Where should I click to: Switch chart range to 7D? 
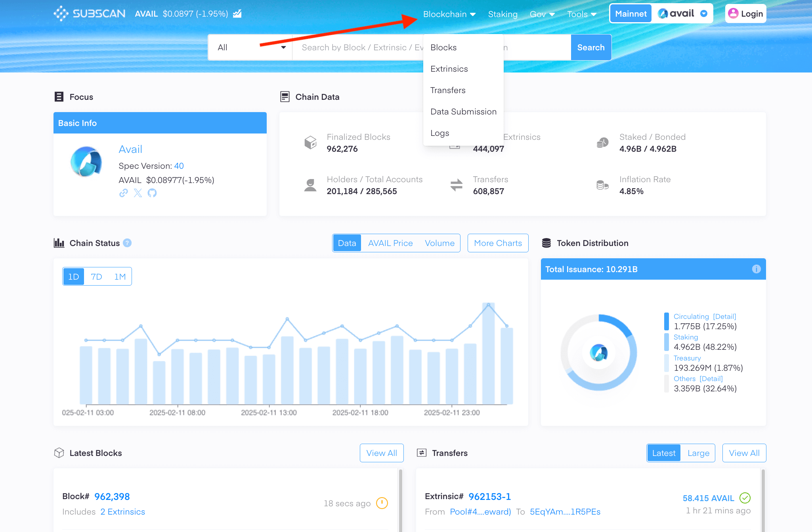click(96, 276)
